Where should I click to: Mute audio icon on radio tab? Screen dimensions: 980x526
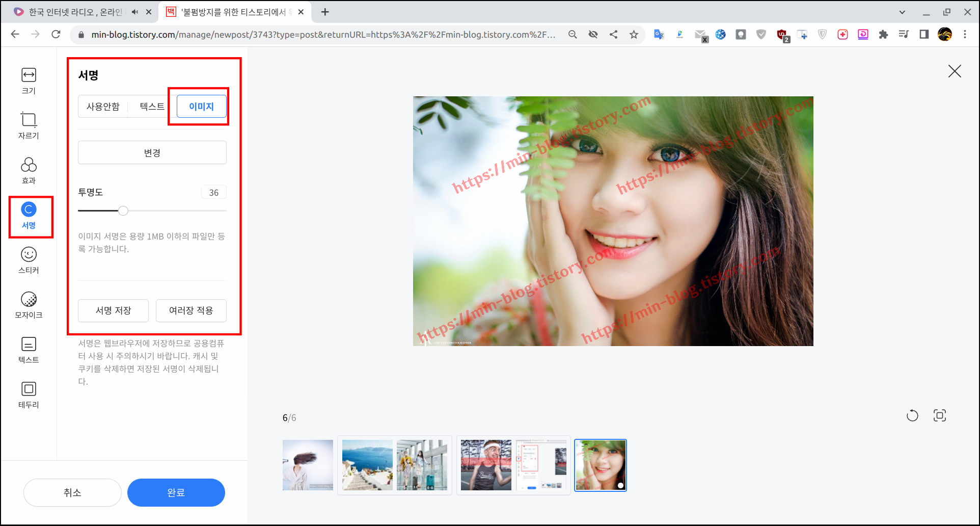(x=135, y=12)
